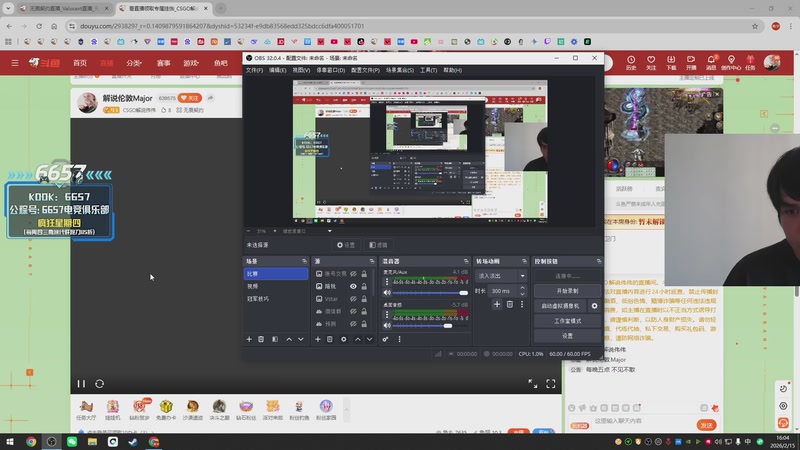Viewport: 800px width, 450px height.
Task: Open transition properties three-dot menu
Action: pyautogui.click(x=522, y=305)
